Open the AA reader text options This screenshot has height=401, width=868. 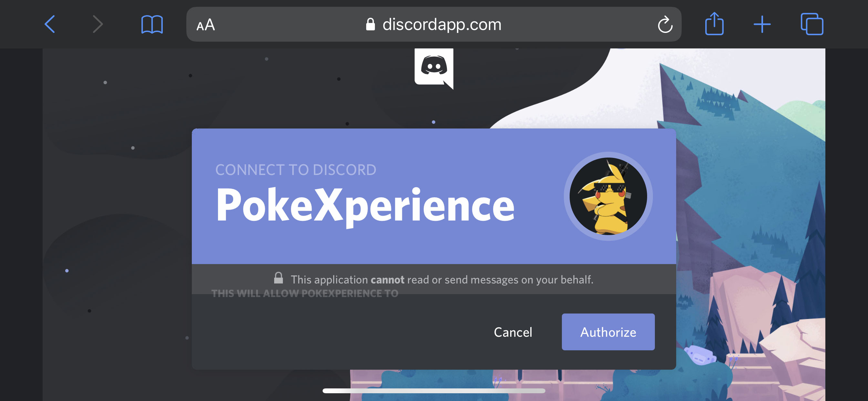pos(206,25)
